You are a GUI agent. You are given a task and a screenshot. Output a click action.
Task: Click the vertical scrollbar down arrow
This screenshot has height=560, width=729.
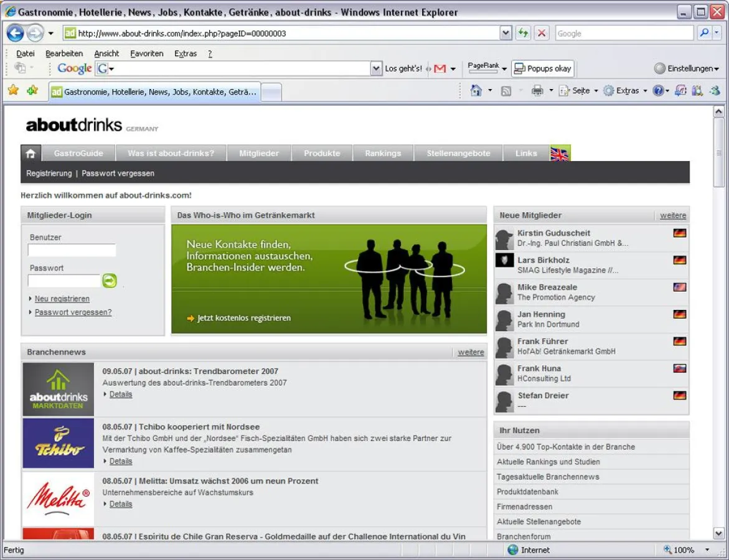pos(718,533)
